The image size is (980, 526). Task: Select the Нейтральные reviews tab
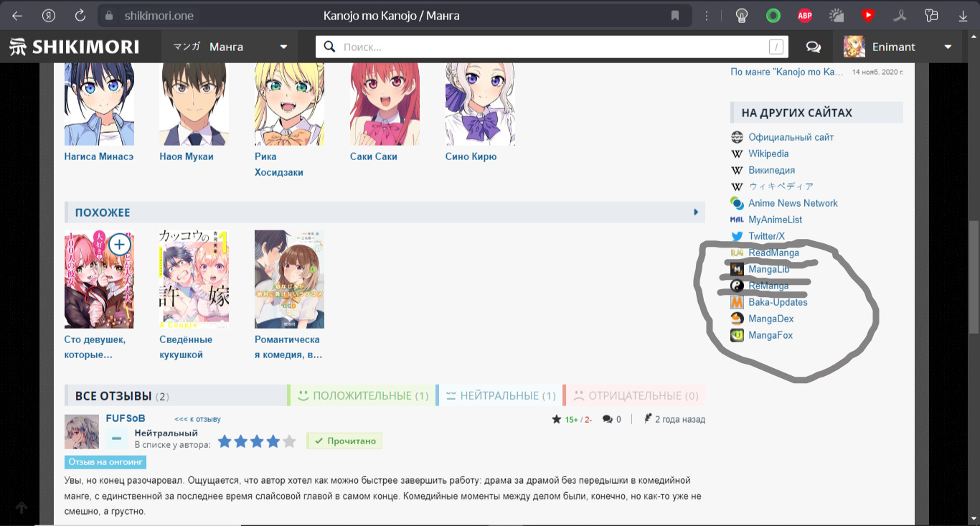point(500,395)
